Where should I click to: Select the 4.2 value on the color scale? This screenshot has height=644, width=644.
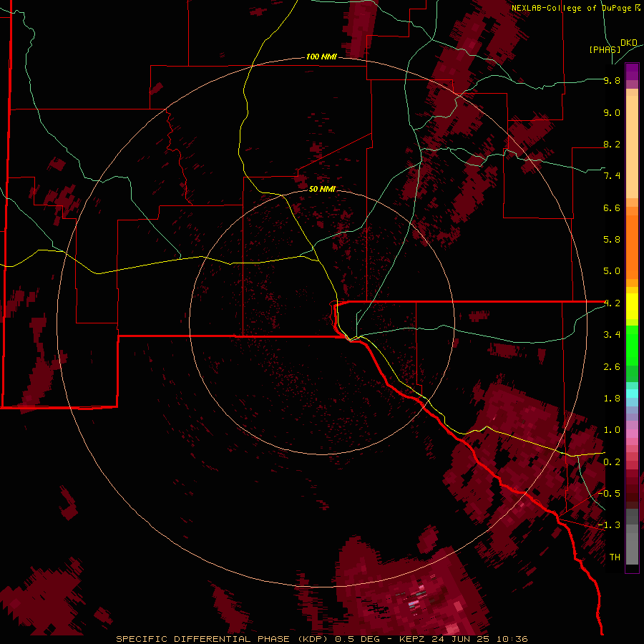(x=612, y=303)
